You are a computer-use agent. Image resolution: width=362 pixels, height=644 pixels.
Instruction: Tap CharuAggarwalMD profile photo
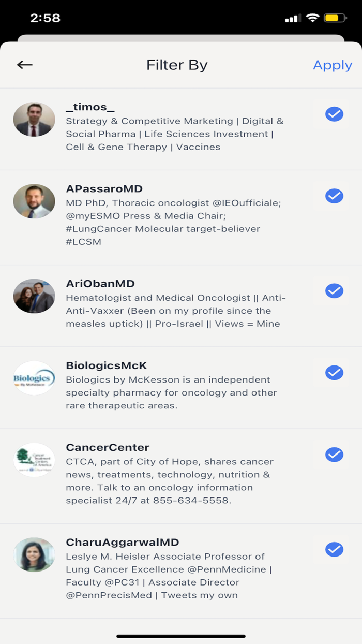[x=34, y=554]
